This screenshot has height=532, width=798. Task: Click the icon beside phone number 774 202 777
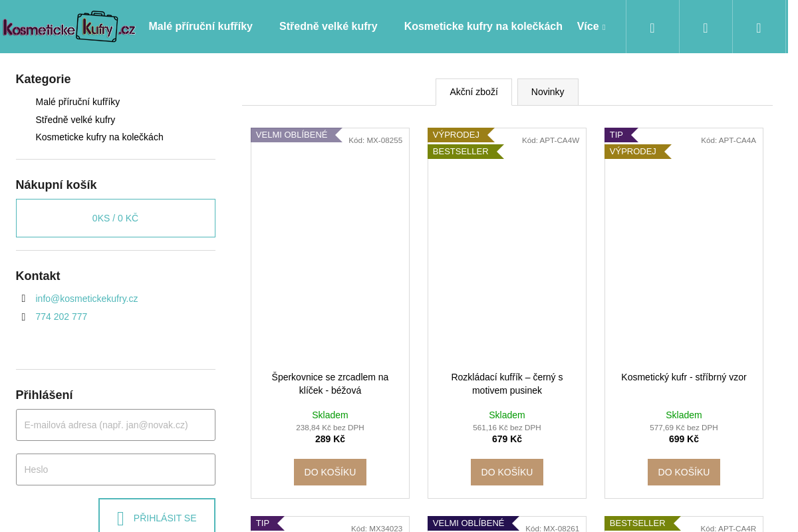click(x=23, y=317)
